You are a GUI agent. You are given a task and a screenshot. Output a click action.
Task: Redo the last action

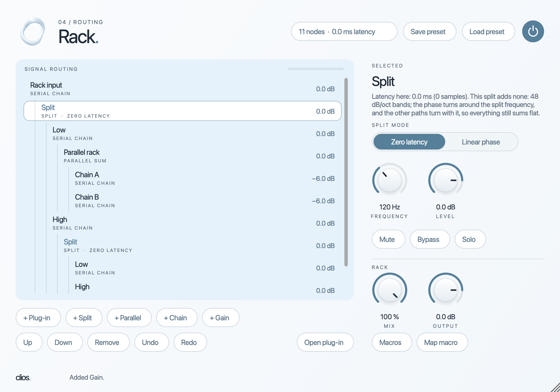click(x=190, y=342)
